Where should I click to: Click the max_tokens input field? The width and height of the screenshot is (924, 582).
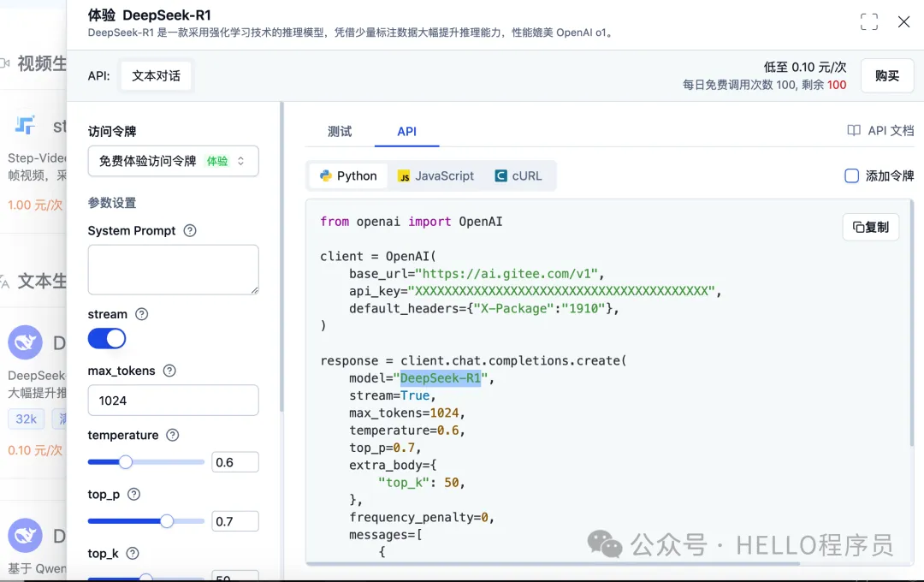[x=173, y=401]
